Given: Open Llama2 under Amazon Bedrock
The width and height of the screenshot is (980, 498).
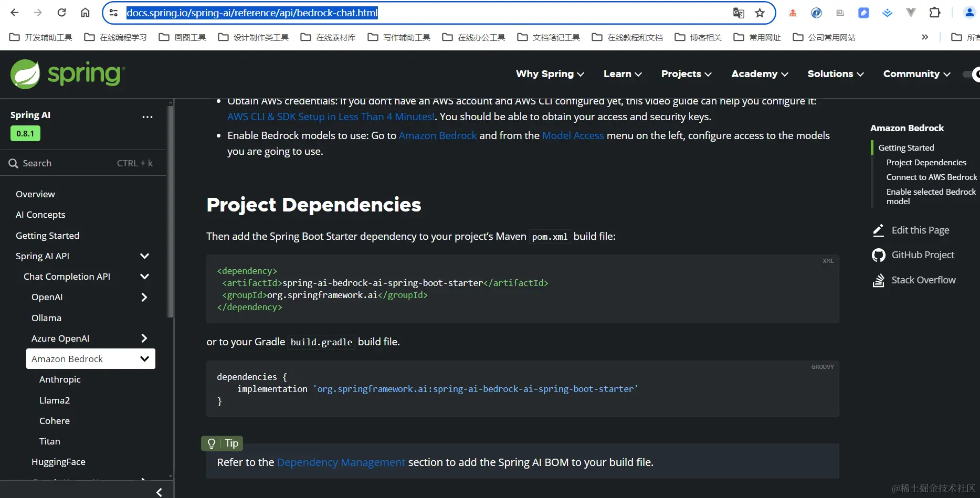Looking at the screenshot, I should (55, 400).
